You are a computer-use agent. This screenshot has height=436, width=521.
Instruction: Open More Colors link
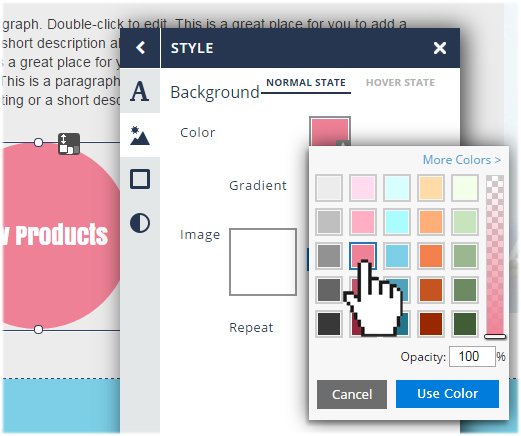pyautogui.click(x=462, y=160)
